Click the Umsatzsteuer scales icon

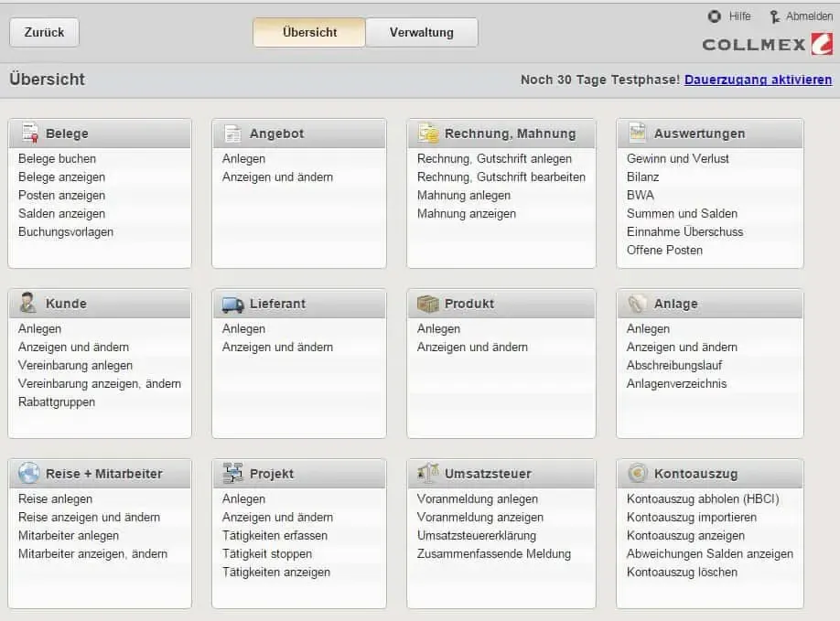(428, 473)
